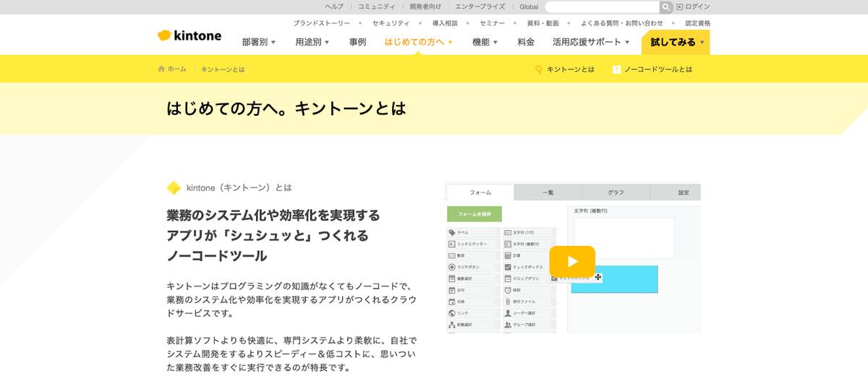
Task: Focus the top search input field
Action: click(602, 7)
